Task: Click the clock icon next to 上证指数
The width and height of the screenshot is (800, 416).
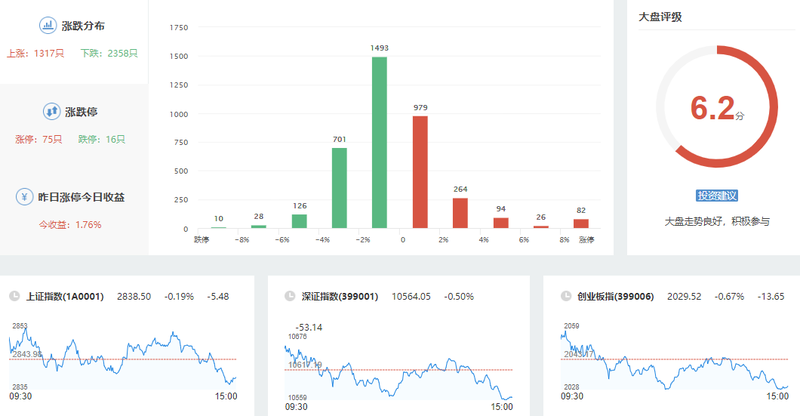Action: pyautogui.click(x=15, y=297)
